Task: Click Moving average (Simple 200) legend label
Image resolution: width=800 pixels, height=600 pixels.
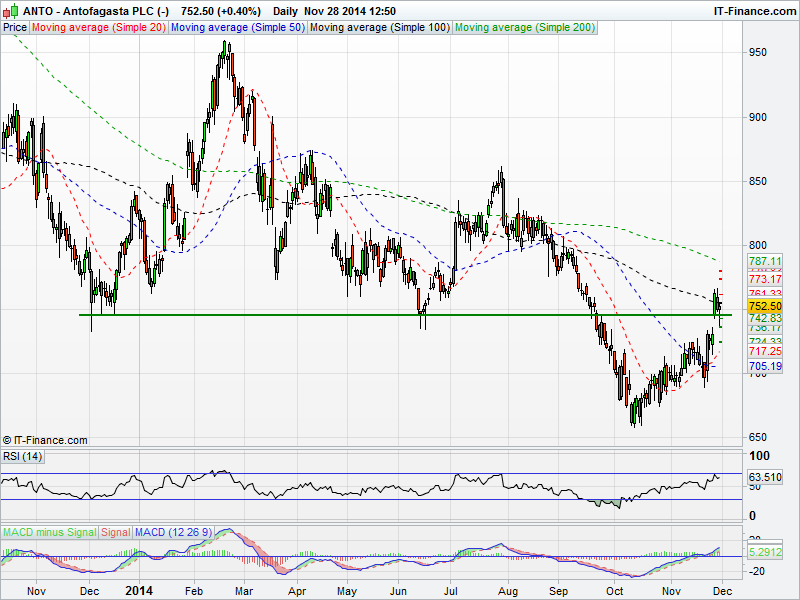Action: pyautogui.click(x=525, y=27)
